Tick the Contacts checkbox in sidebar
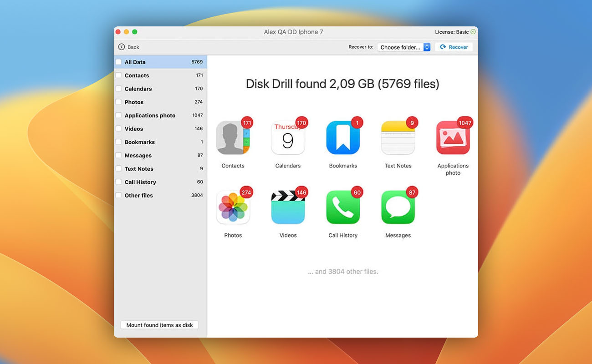This screenshot has height=364, width=592. coord(119,76)
